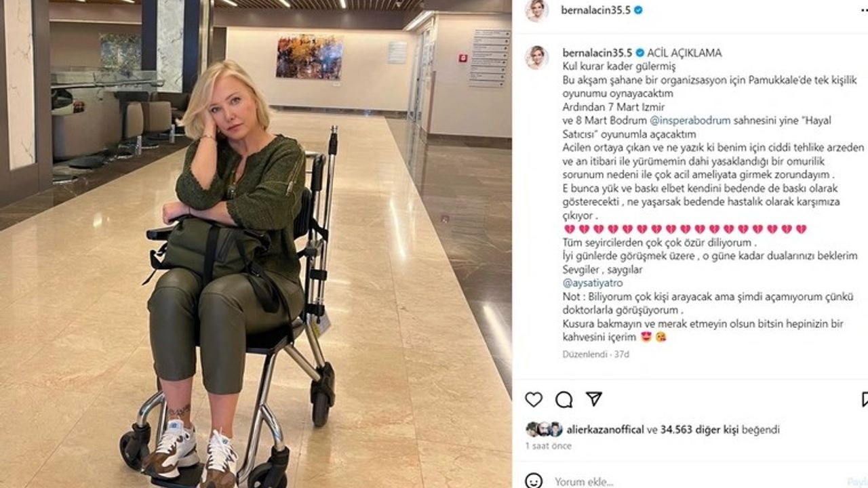Share the post using the paper plane icon
868x488 pixels.
pos(593,399)
